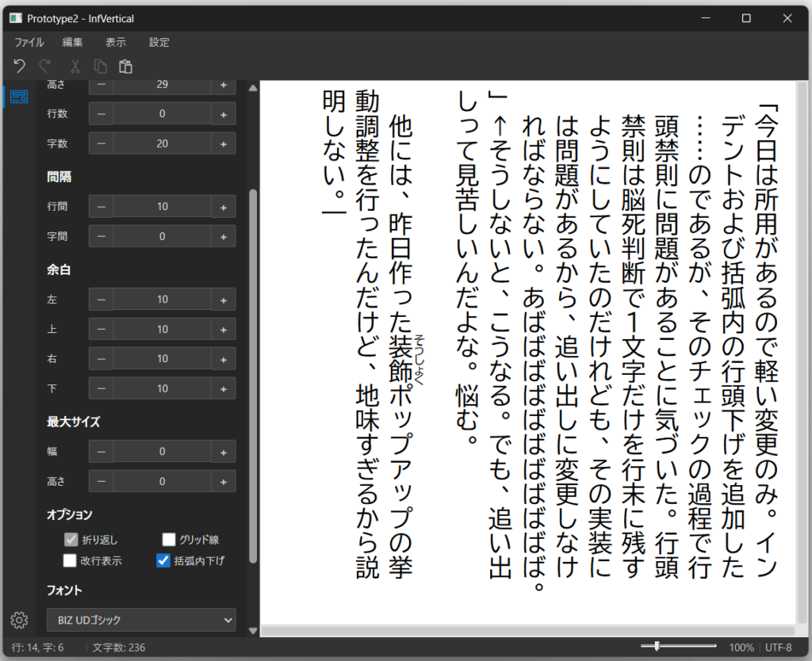
Task: Open the BIZ UDゴシック font dropdown
Action: click(x=141, y=620)
